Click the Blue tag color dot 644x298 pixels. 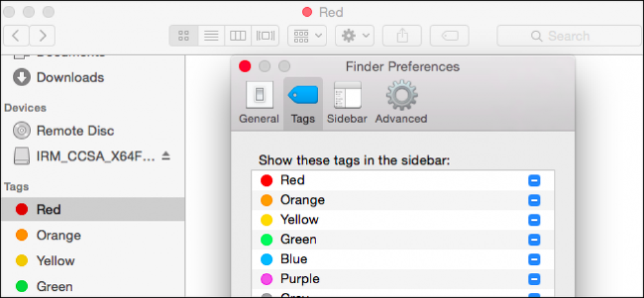[267, 260]
